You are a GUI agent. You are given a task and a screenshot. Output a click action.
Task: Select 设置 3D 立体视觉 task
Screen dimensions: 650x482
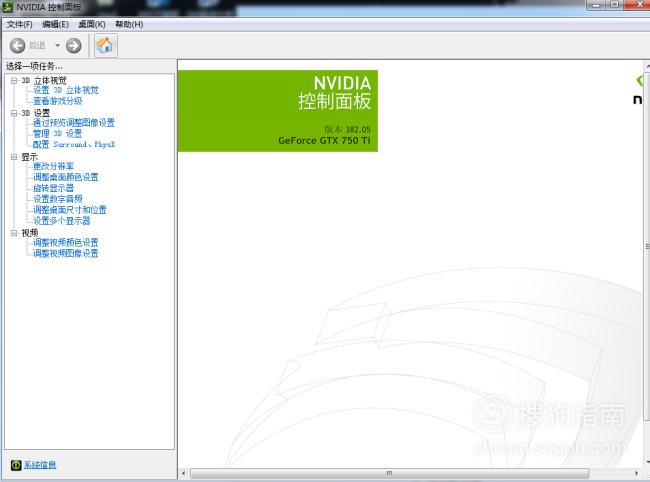(x=65, y=90)
